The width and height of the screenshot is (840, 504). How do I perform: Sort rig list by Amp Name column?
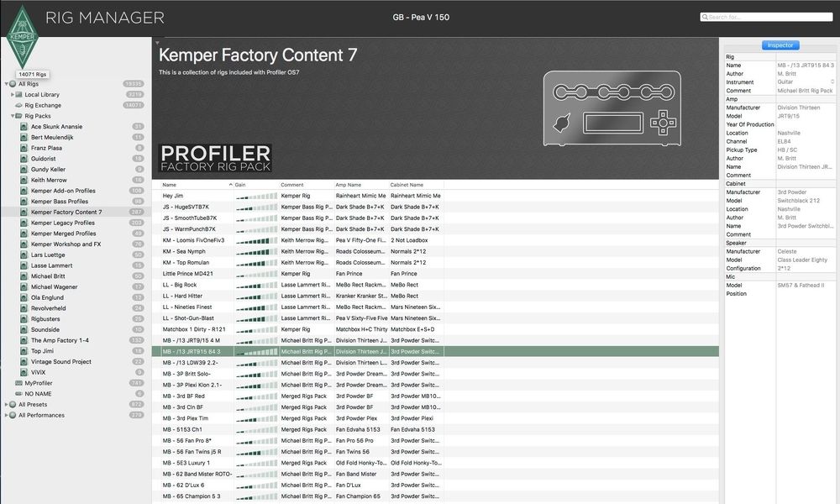tap(361, 185)
